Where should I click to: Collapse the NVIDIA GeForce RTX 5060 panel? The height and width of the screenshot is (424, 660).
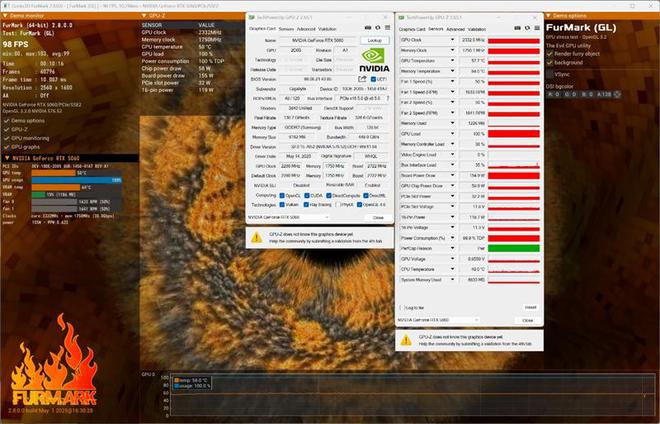tap(7, 157)
